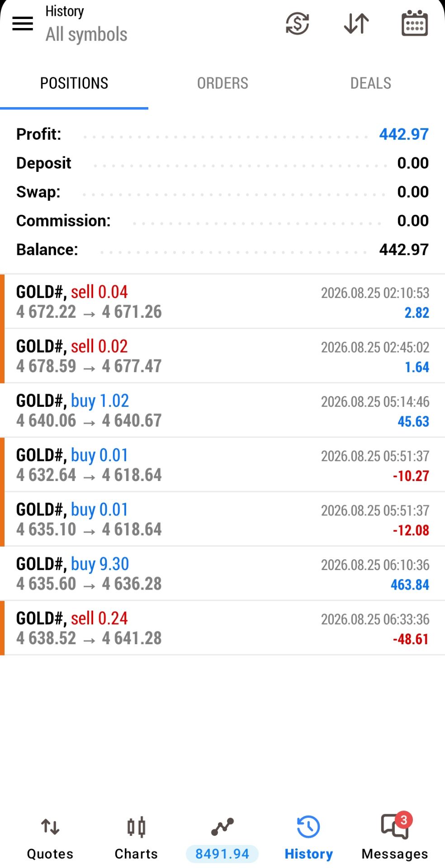Open the hamburger menu
Image resolution: width=445 pixels, height=868 pixels.
23,24
